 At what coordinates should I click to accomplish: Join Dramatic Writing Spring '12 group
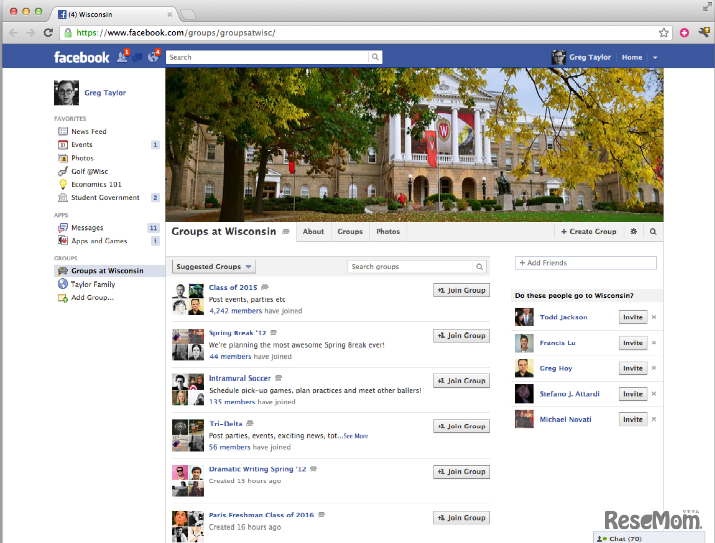461,472
